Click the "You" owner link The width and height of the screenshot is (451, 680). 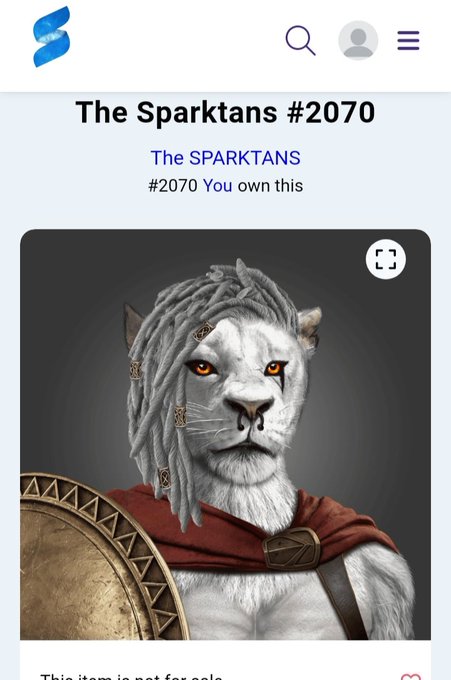point(217,186)
